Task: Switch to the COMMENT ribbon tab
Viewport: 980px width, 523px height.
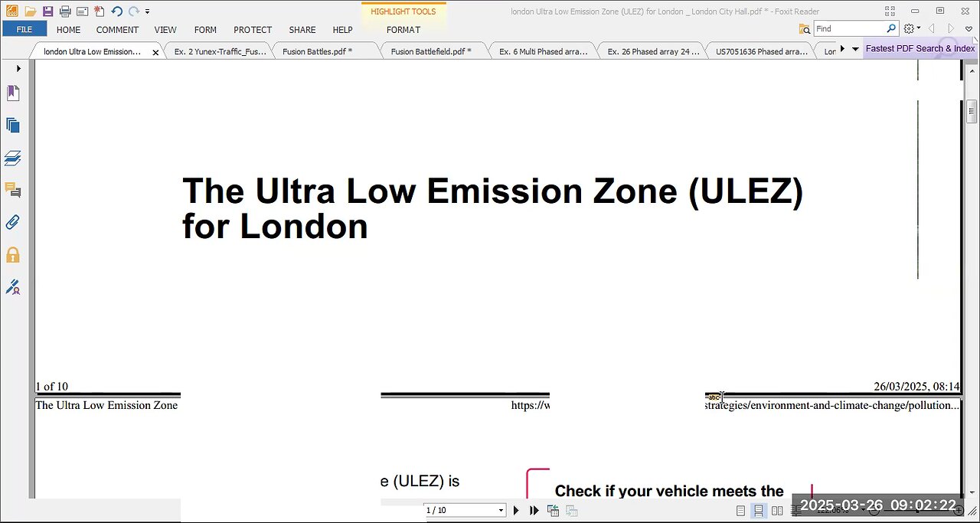Action: tap(117, 30)
